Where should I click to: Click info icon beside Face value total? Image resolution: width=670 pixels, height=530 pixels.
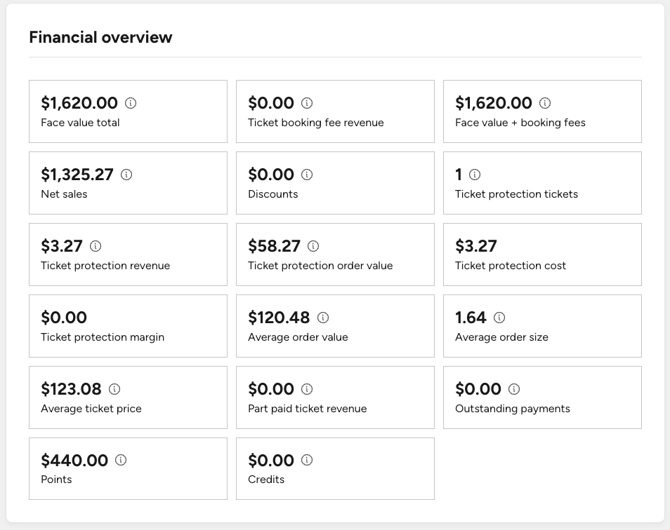click(130, 103)
